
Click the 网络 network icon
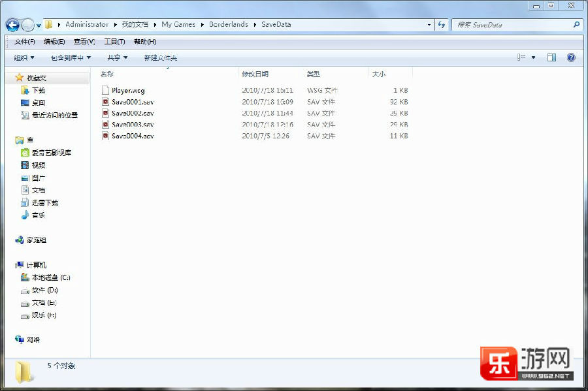click(20, 339)
